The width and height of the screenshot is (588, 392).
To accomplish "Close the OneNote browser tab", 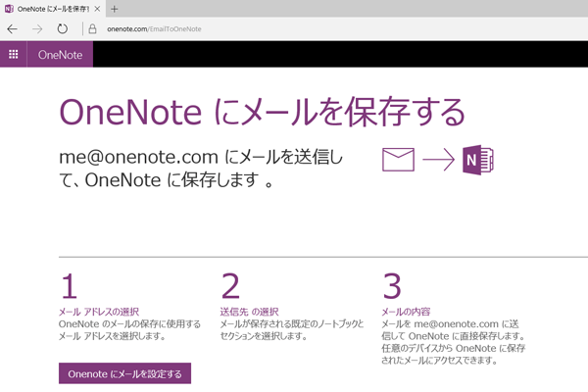I will click(x=97, y=9).
